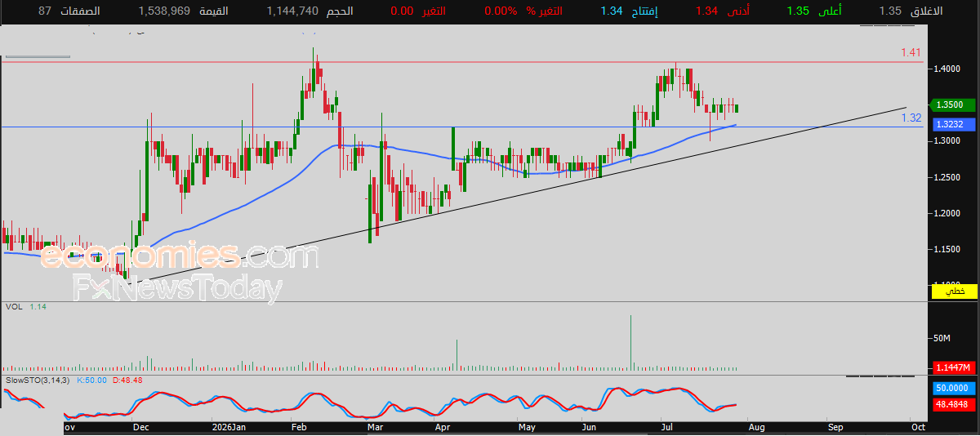Click the tall June volume spike bar
This screenshot has width=980, height=436.
pyautogui.click(x=631, y=342)
